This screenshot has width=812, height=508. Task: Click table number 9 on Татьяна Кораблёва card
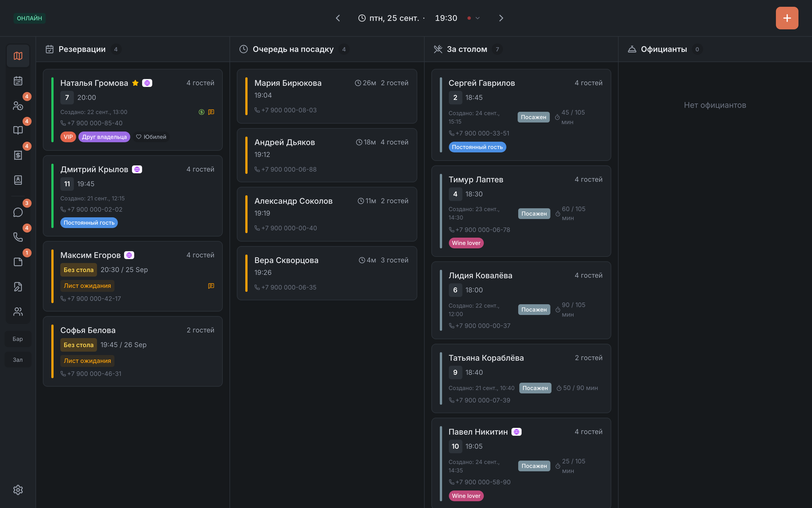pos(455,373)
